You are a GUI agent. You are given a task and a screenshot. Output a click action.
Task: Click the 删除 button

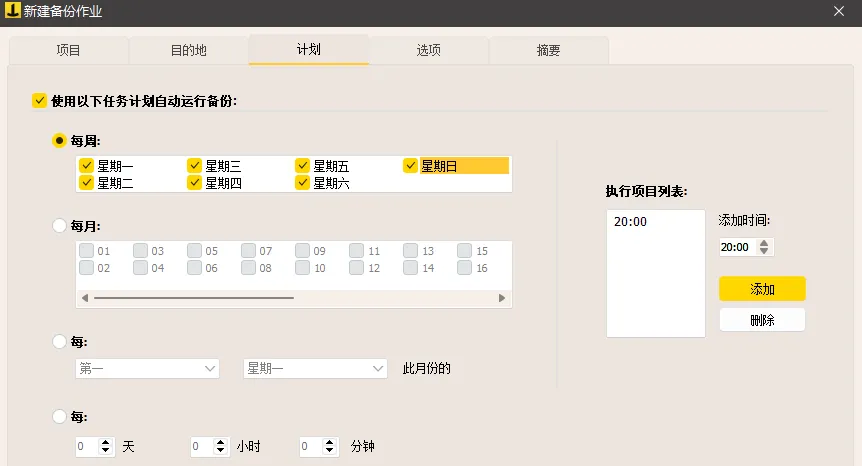762,320
